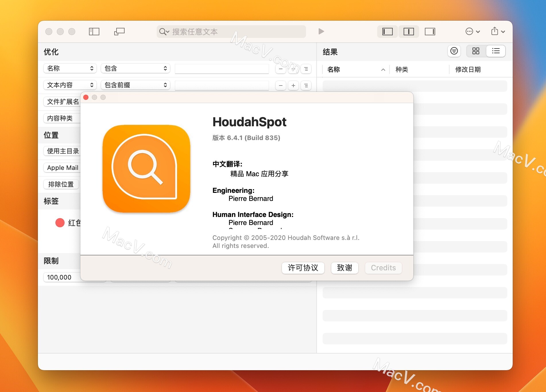This screenshot has height=392, width=546.
Task: Select the Apple Mail location
Action: click(62, 168)
